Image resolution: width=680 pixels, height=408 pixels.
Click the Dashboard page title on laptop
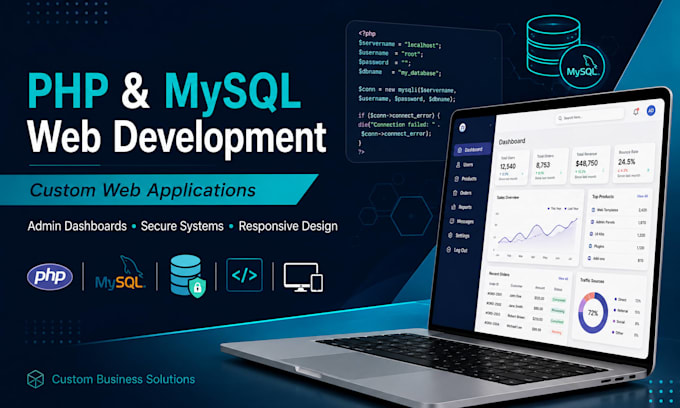512,141
